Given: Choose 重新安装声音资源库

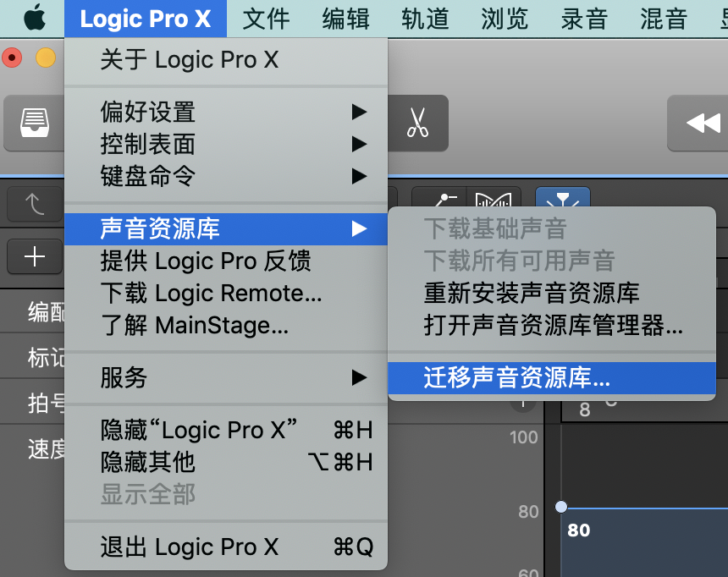Looking at the screenshot, I should point(532,293).
